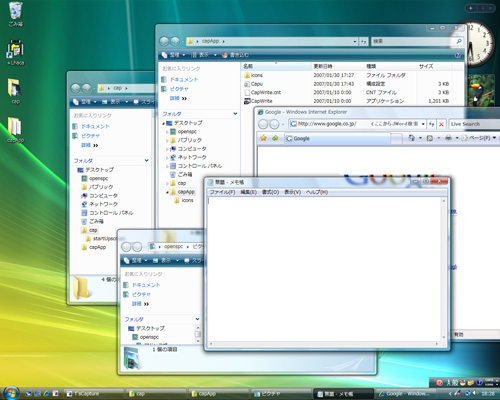Click ピクチャ link in capApp window favorites
This screenshot has width=500, height=400.
click(x=179, y=89)
